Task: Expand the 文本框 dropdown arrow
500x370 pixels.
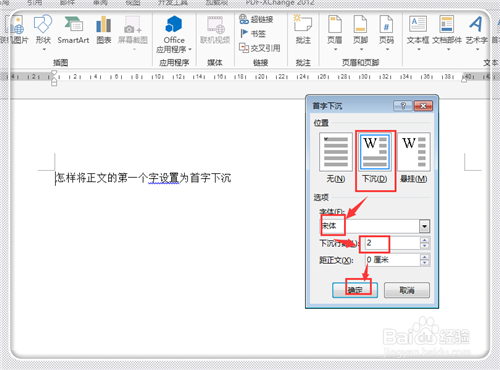Action: [419, 49]
